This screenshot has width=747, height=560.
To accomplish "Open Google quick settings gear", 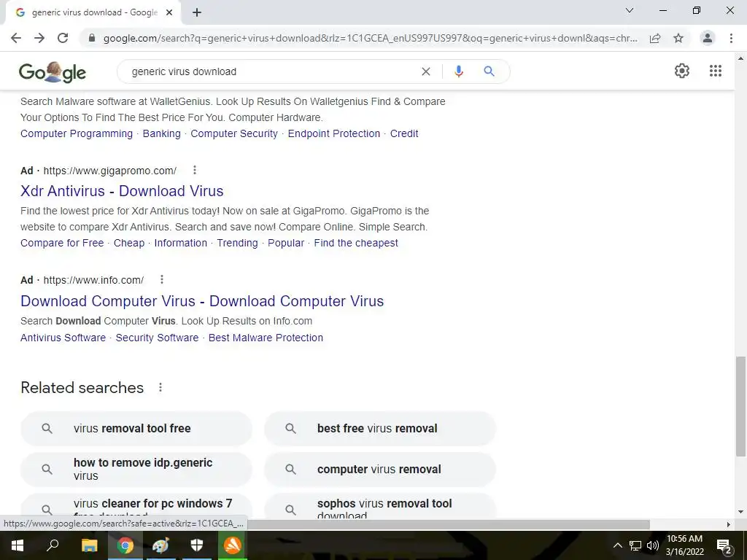I will pyautogui.click(x=682, y=71).
